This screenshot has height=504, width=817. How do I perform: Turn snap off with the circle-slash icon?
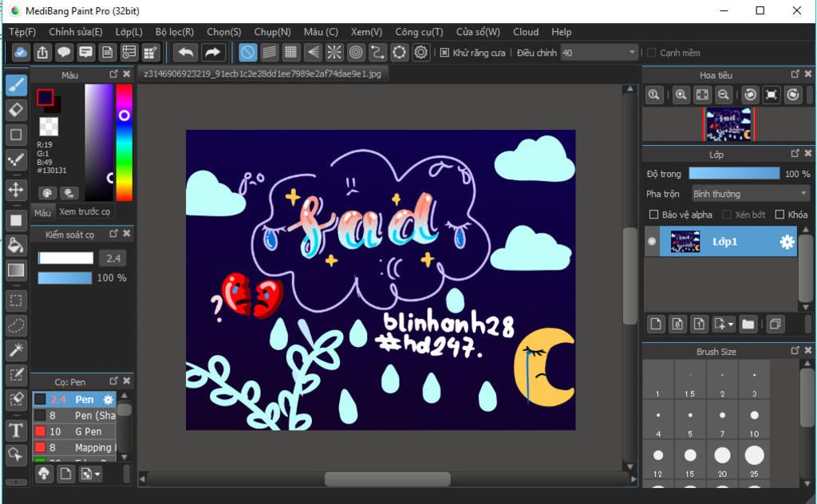point(247,52)
